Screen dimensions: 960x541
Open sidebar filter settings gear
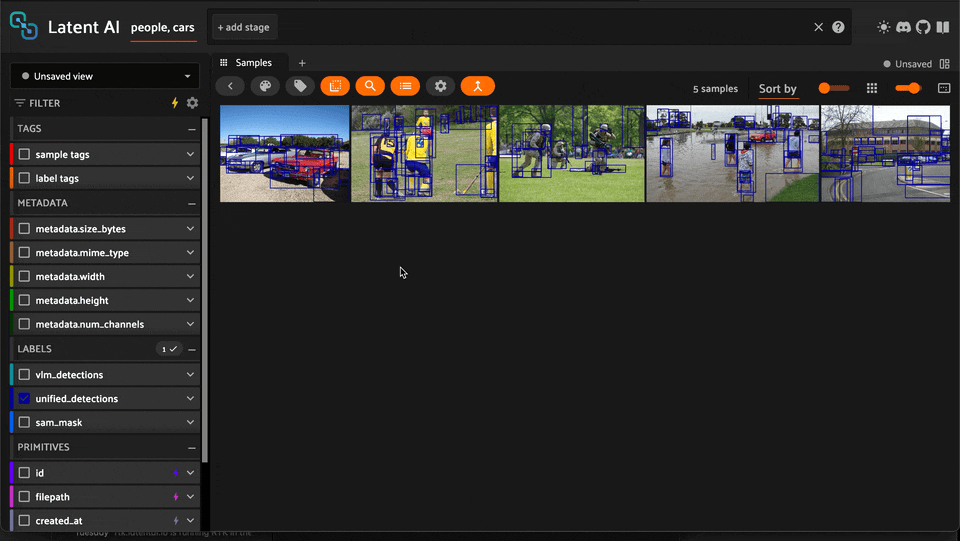click(x=192, y=103)
